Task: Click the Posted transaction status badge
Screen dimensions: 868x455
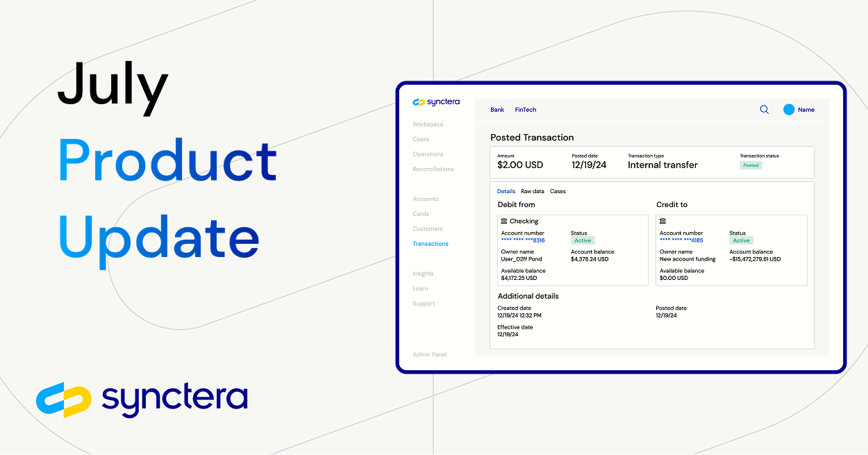Action: pos(751,165)
